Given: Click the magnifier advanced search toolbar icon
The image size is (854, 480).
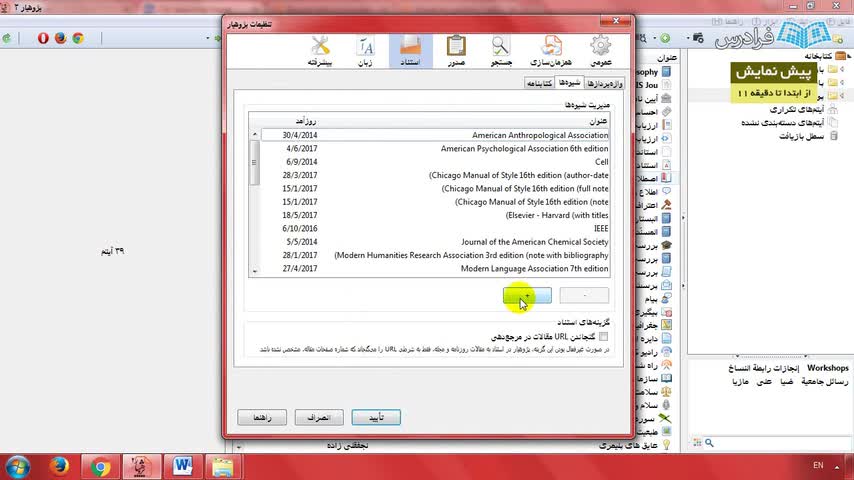Looking at the screenshot, I should (x=641, y=38).
